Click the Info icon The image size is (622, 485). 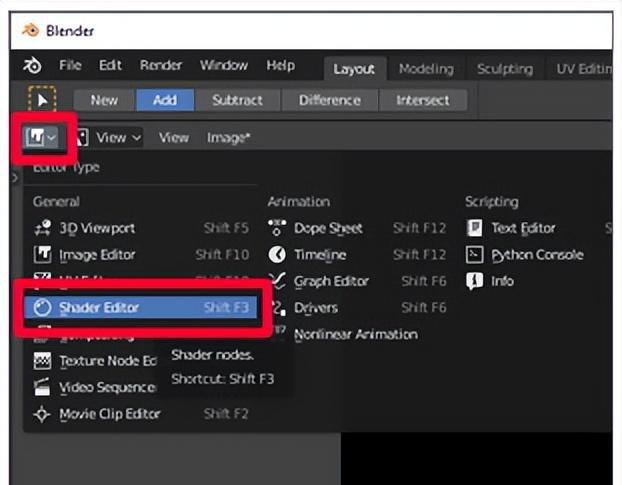[474, 281]
